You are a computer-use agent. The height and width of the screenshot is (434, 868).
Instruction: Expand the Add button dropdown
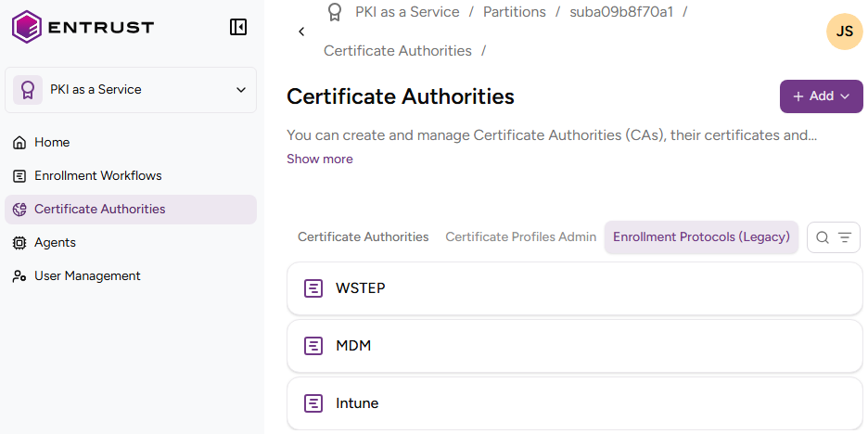click(x=821, y=96)
